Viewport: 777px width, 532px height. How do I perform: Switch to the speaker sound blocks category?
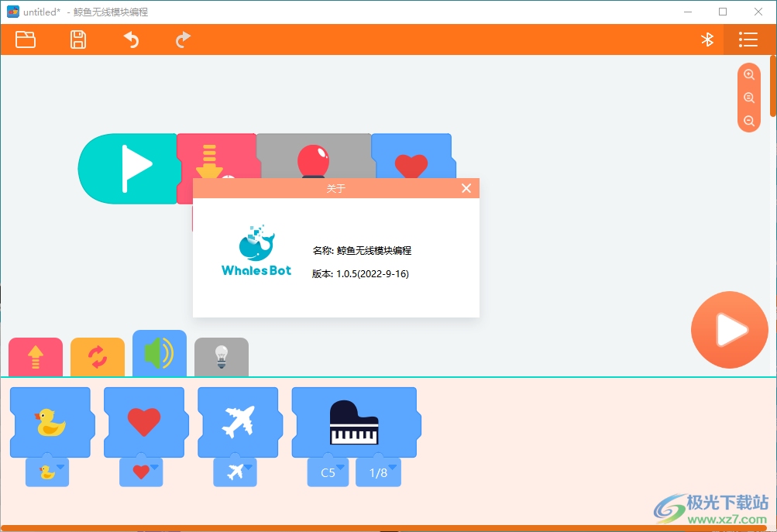pyautogui.click(x=159, y=356)
